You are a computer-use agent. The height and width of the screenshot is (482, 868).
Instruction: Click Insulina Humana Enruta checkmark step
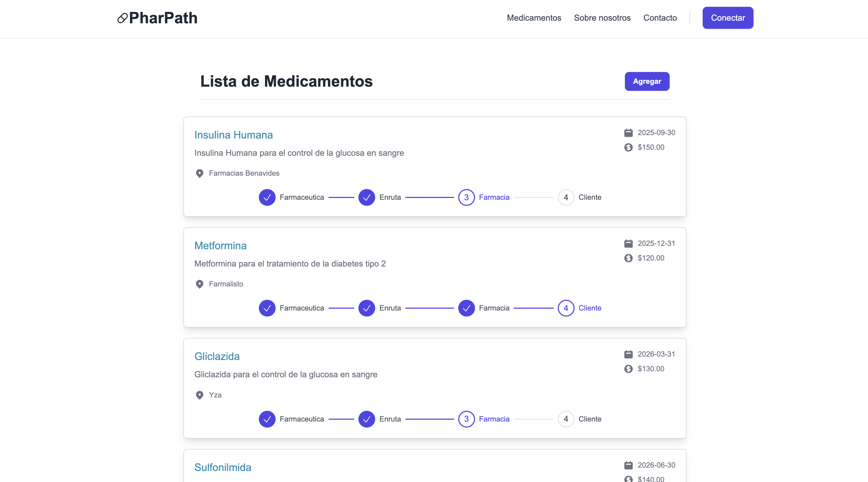367,197
